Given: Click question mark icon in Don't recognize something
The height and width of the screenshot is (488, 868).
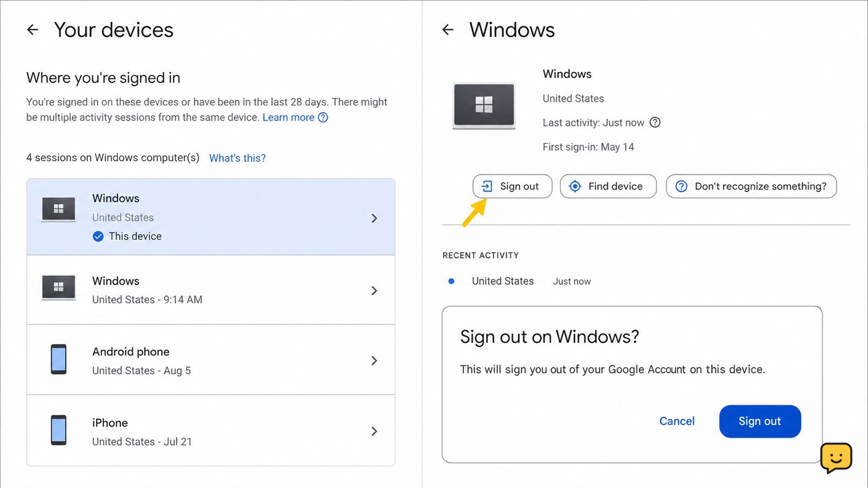Looking at the screenshot, I should 681,187.
